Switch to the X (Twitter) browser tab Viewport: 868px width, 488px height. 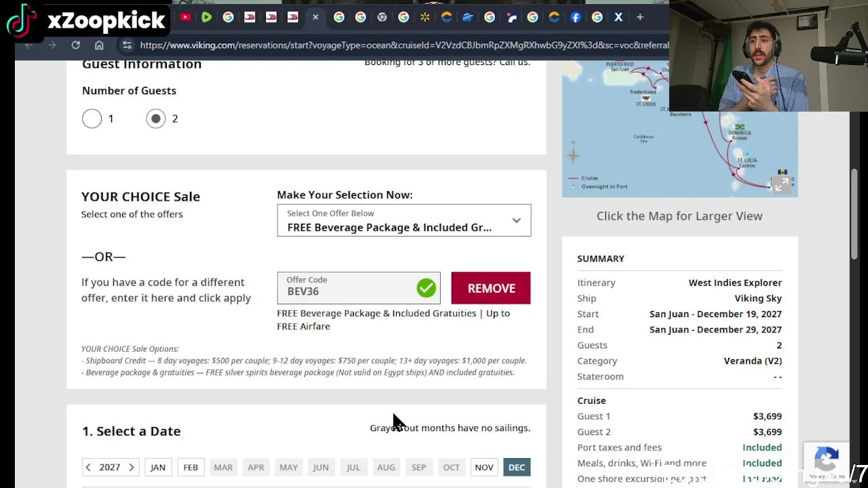coord(618,17)
